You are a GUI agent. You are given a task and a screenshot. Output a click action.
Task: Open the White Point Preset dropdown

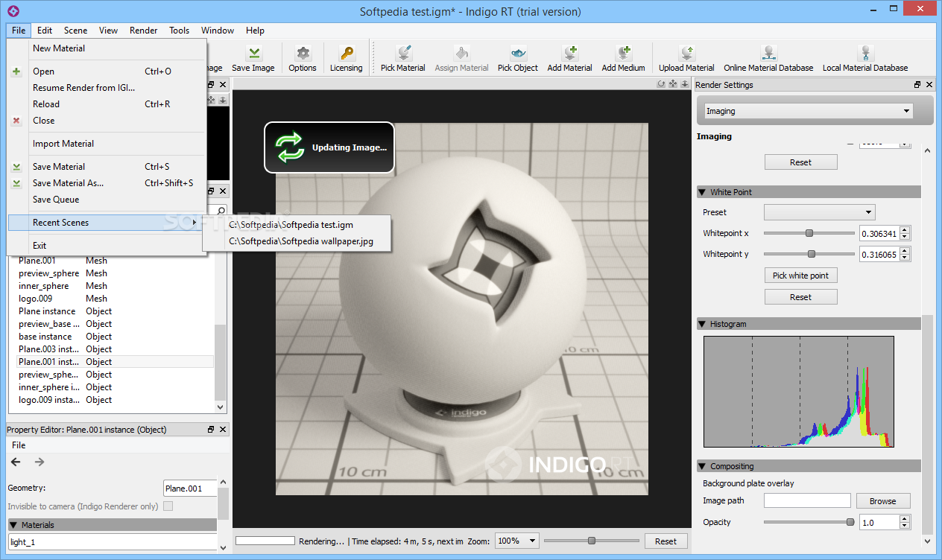[819, 212]
